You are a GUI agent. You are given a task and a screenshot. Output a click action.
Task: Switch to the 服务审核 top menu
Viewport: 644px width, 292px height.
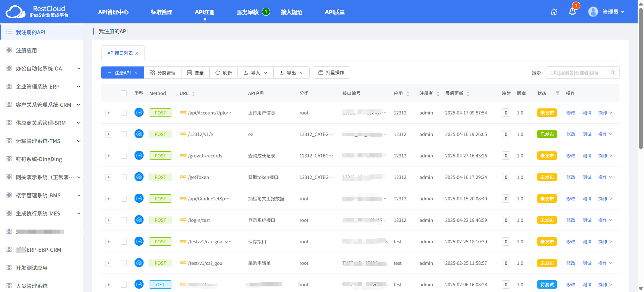(248, 12)
